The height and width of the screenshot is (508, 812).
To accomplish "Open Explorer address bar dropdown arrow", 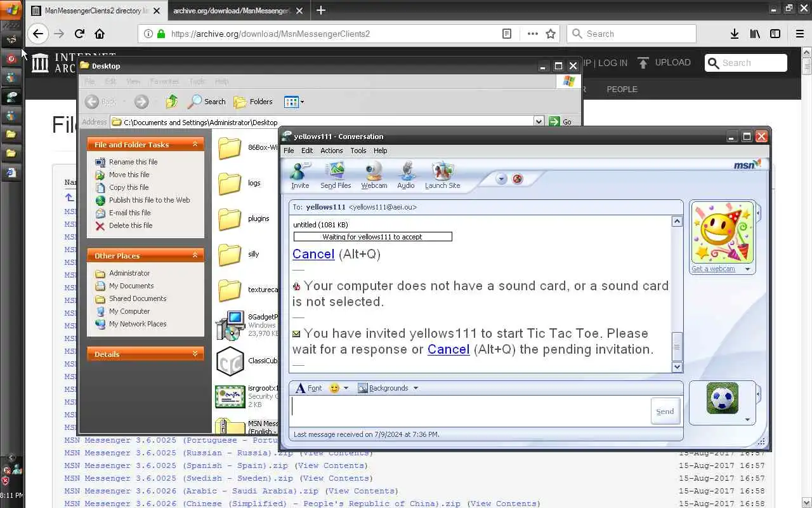I will click(539, 122).
